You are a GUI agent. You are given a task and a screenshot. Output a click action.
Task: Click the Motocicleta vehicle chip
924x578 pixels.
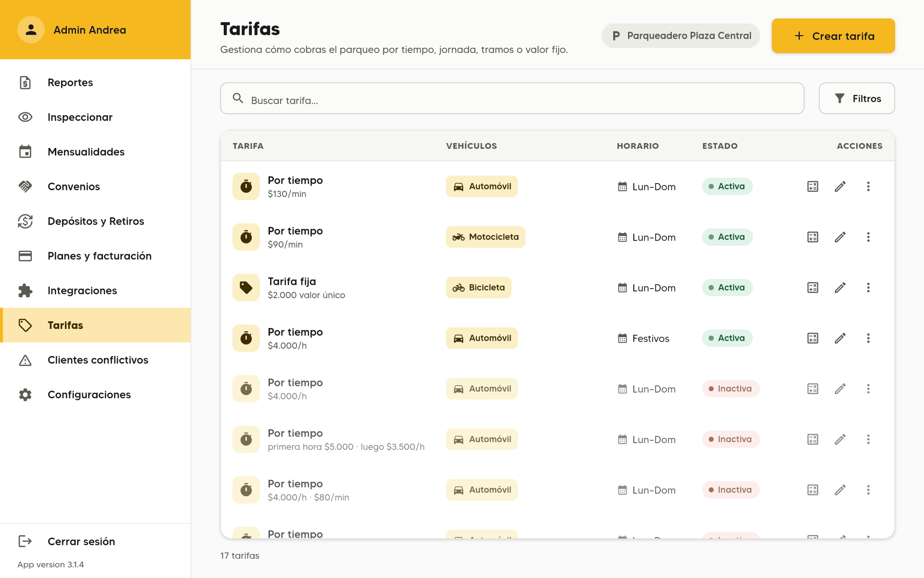pyautogui.click(x=486, y=237)
